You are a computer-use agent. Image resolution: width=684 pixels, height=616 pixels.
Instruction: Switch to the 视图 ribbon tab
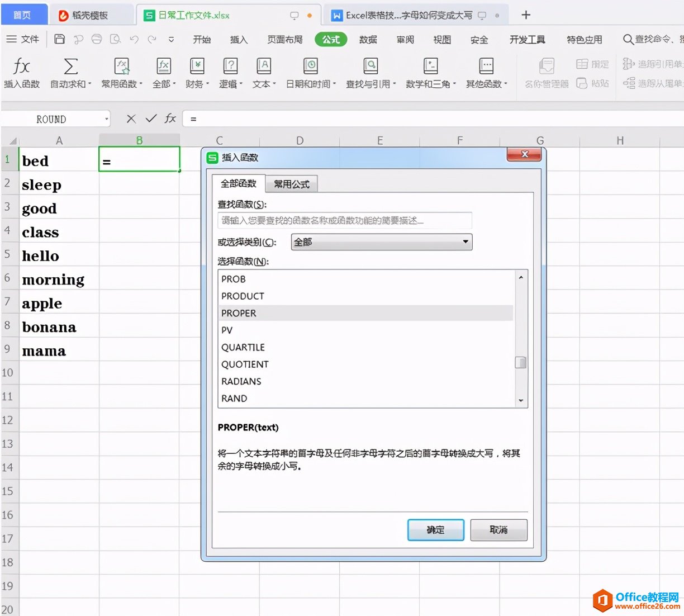(442, 40)
